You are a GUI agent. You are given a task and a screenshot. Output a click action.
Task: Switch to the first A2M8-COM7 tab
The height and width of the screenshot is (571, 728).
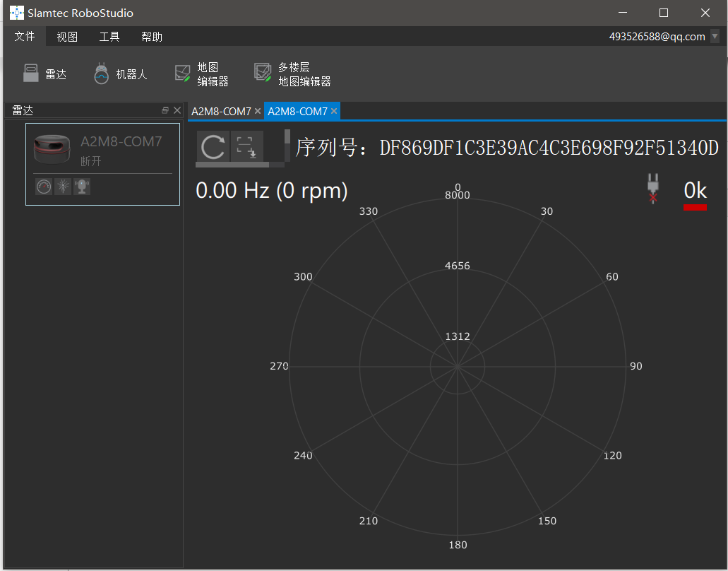coord(221,112)
